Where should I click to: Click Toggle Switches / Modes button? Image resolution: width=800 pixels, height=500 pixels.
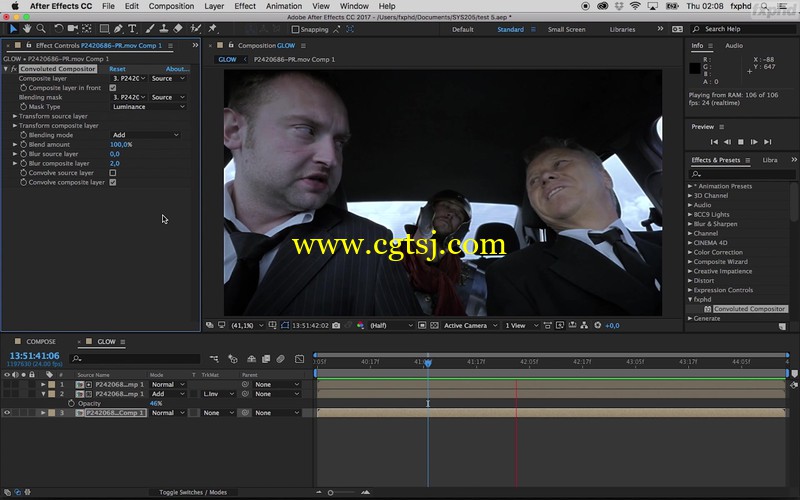pos(193,492)
